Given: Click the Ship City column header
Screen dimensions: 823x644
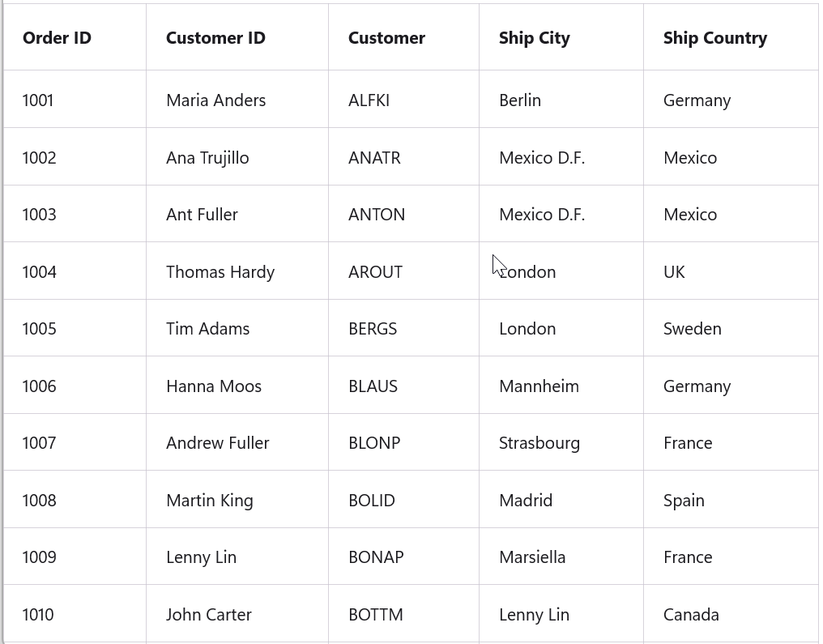Looking at the screenshot, I should (534, 38).
